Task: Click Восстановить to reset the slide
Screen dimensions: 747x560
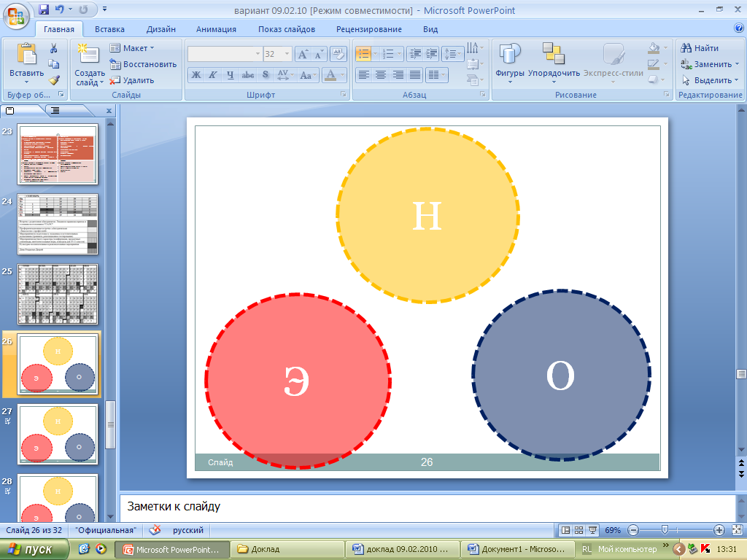Action: click(x=144, y=64)
